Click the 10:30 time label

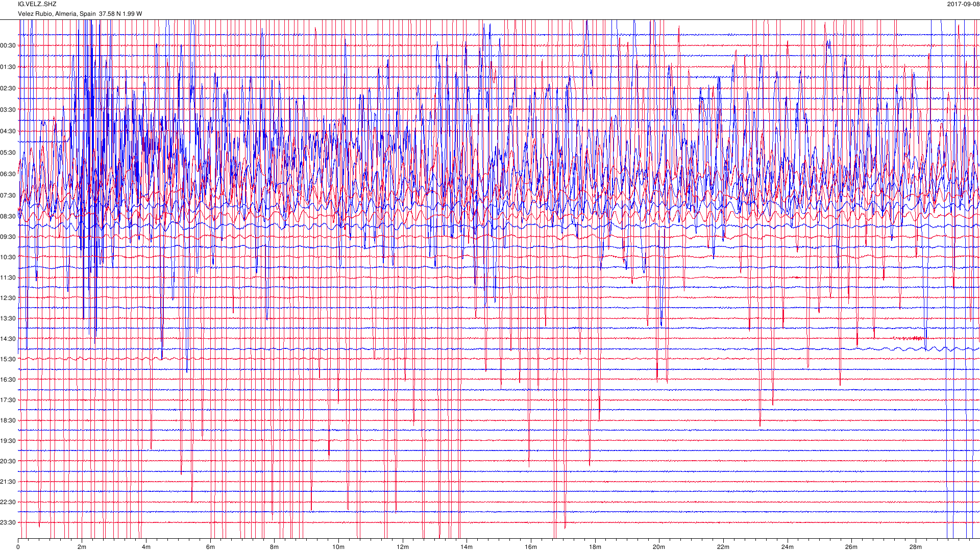click(8, 258)
